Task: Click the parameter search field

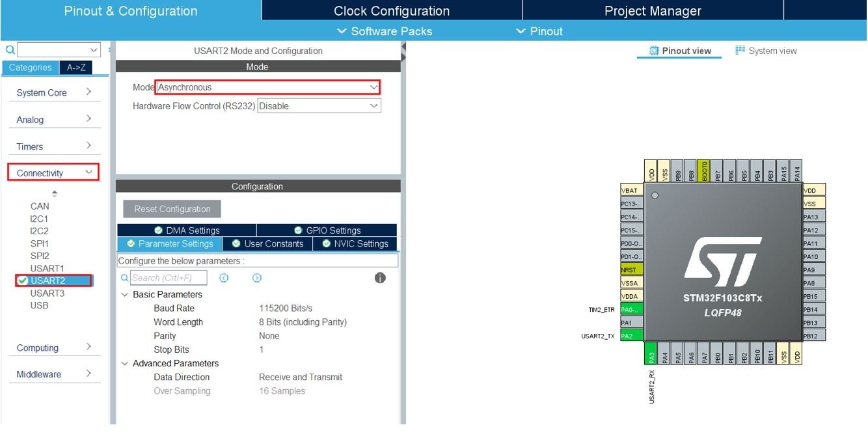Action: [x=168, y=278]
